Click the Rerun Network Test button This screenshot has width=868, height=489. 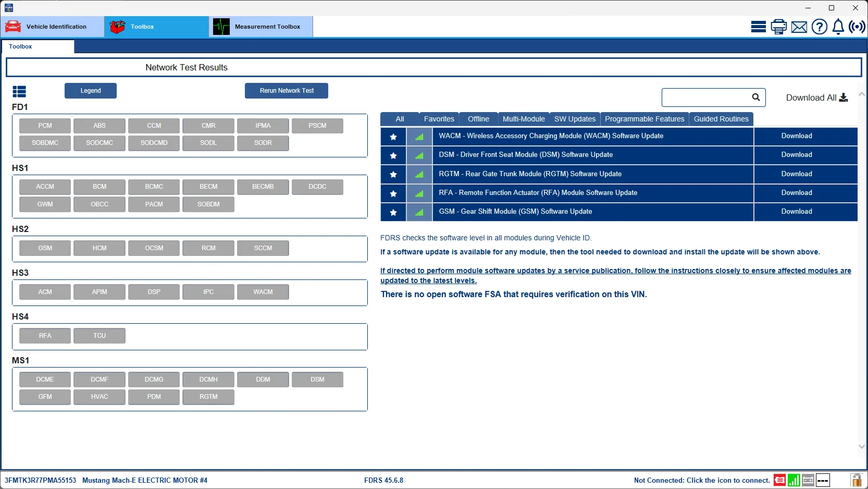[287, 91]
